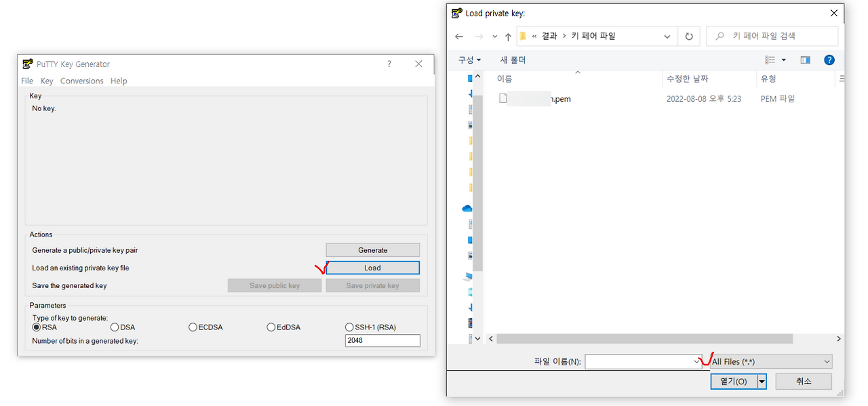Click the blue help icon in the file dialog
This screenshot has height=406, width=868.
pos(829,60)
